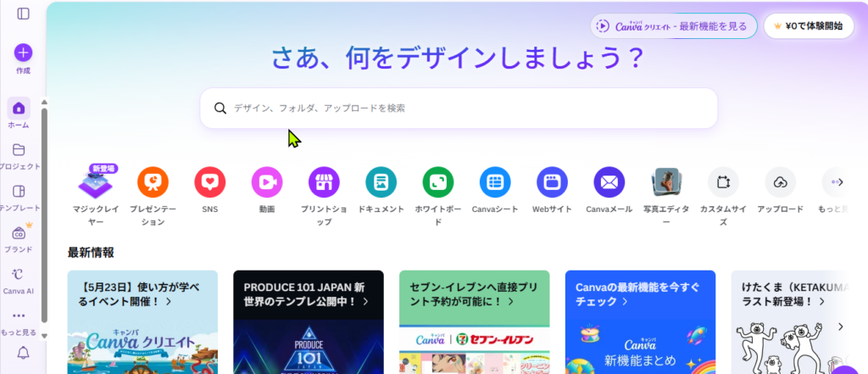Select the Canvaメール icon

pos(609,182)
